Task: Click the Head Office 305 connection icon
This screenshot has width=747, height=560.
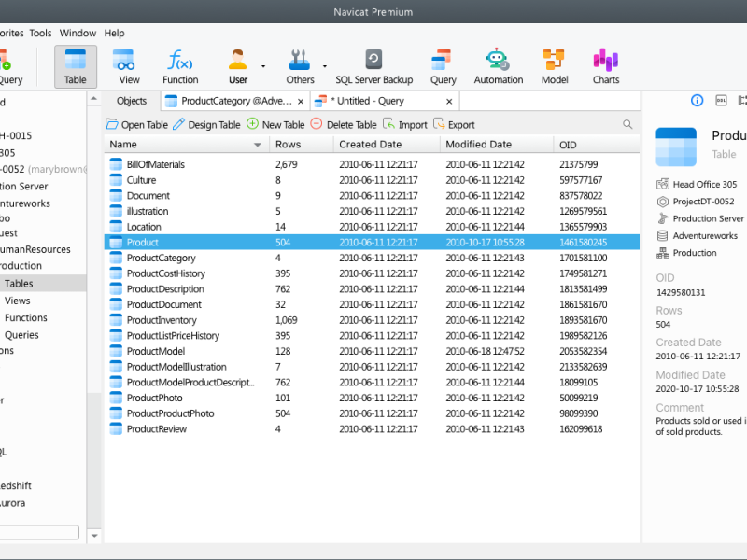Action: pos(663,184)
